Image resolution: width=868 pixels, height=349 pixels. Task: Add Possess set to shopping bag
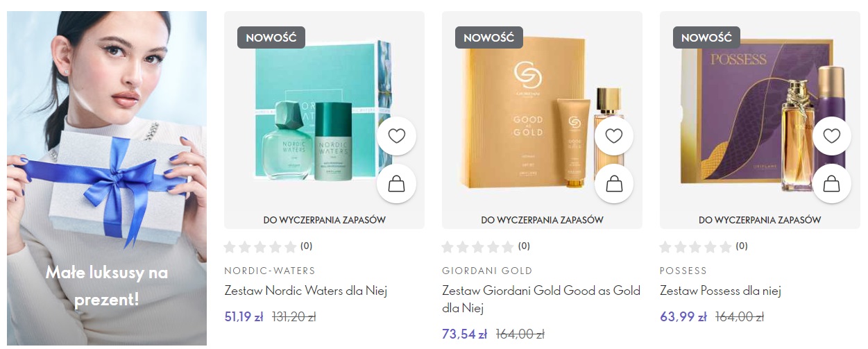pyautogui.click(x=832, y=184)
